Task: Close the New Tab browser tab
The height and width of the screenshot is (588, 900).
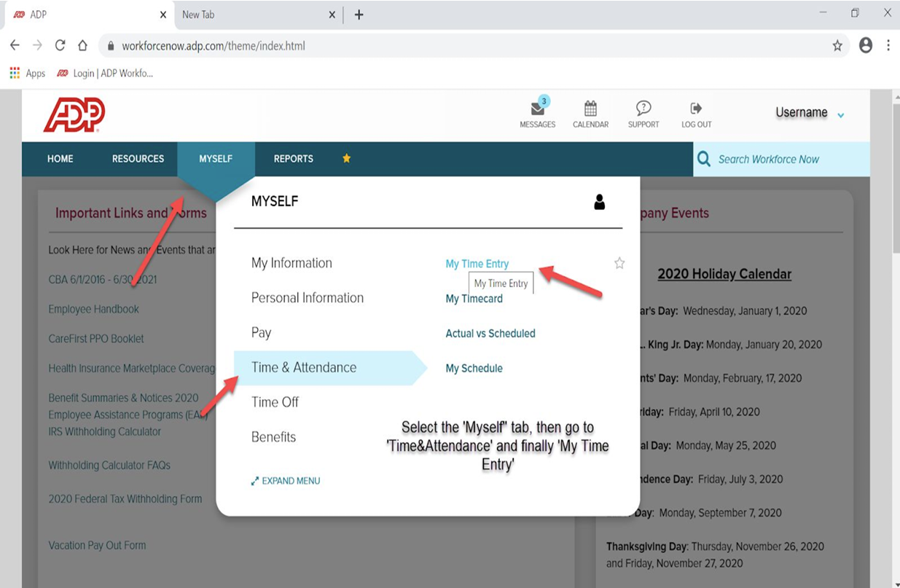Action: 332,15
